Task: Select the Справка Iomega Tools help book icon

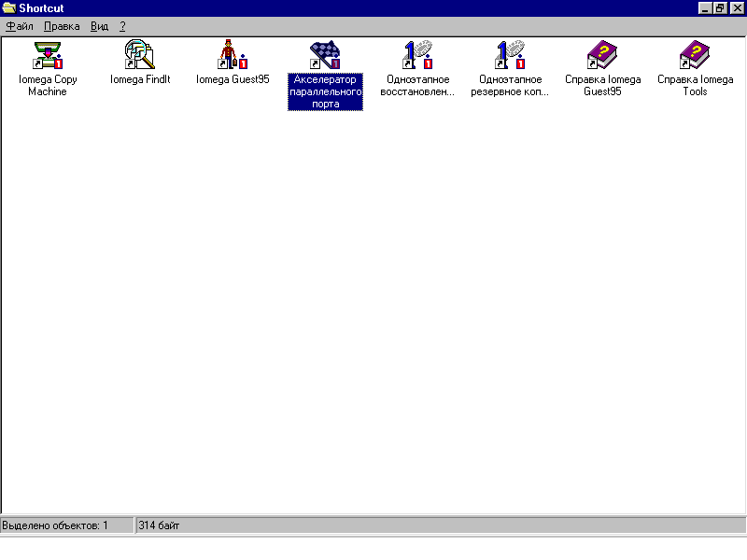Action: point(695,55)
